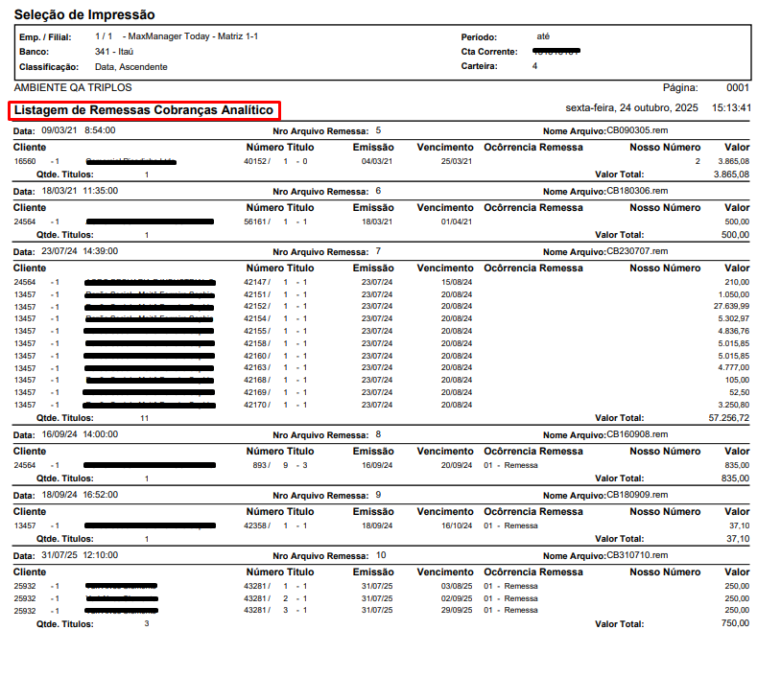
Task: Click the file name CB230707.rem
Action: click(637, 251)
